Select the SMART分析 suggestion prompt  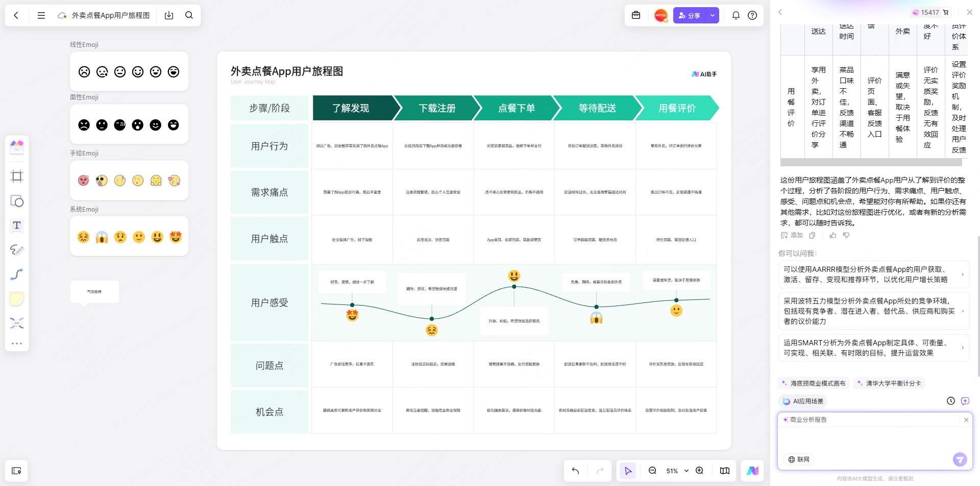coord(874,348)
